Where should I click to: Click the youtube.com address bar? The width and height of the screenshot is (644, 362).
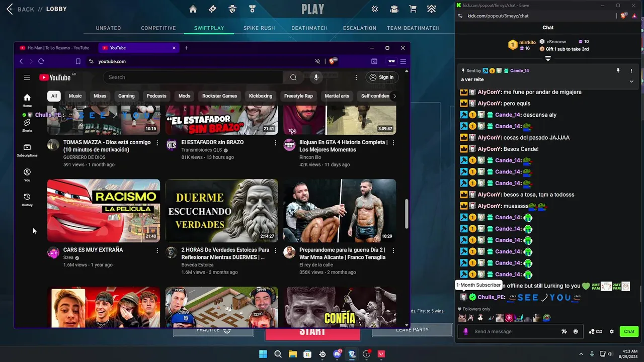(201, 61)
